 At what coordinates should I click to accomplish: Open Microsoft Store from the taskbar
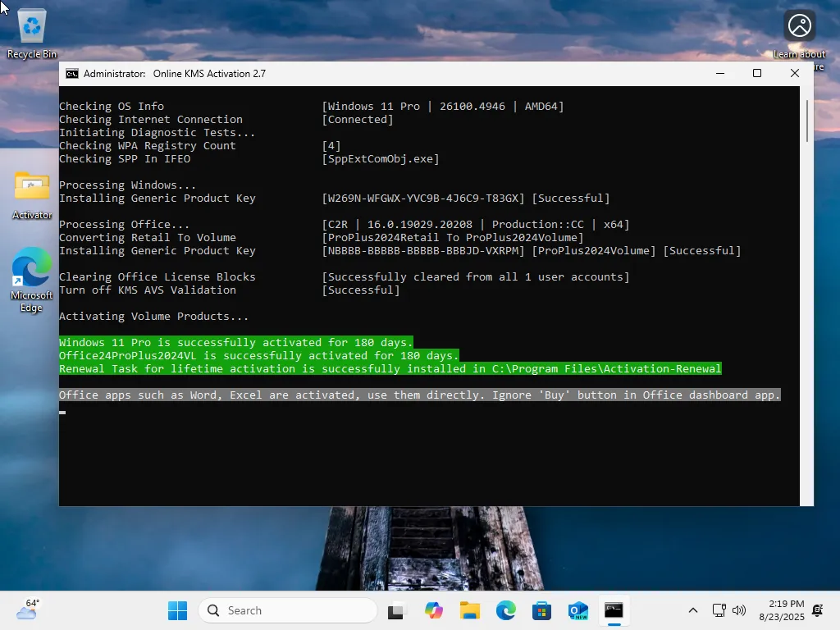541,610
